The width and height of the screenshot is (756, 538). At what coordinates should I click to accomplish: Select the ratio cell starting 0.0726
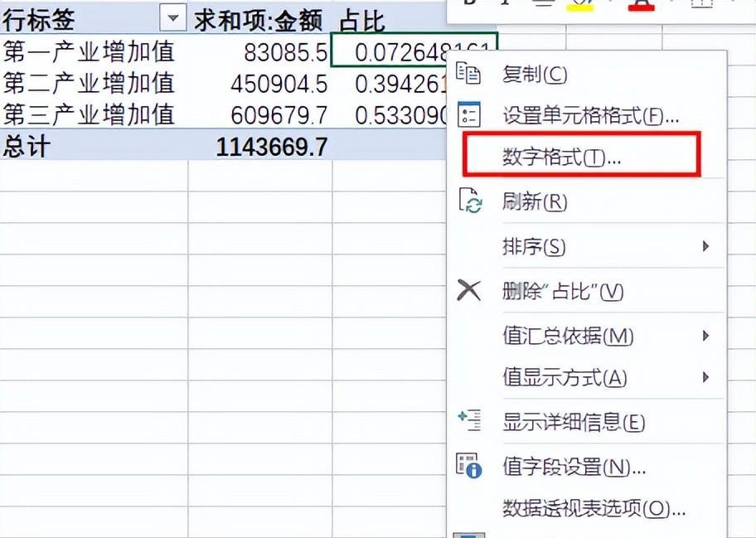click(x=414, y=50)
